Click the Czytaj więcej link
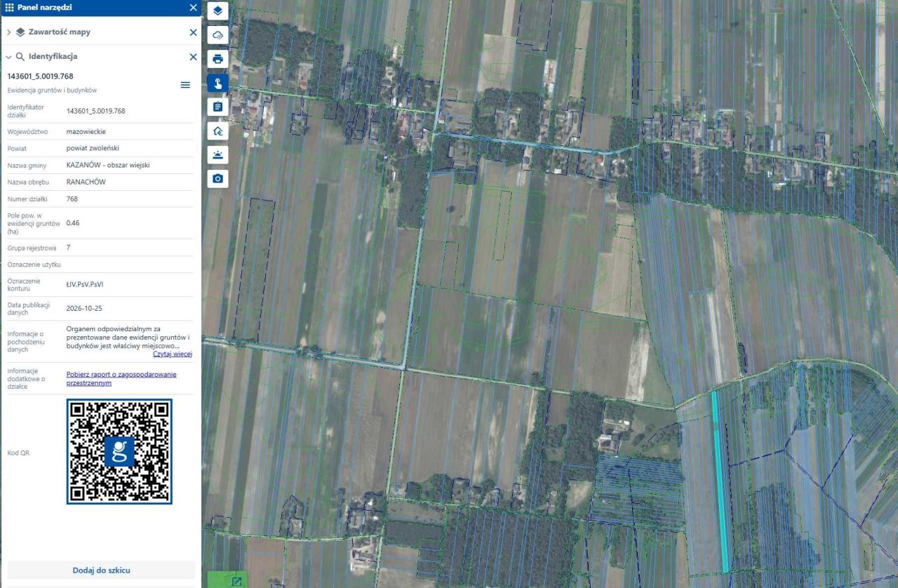The width and height of the screenshot is (898, 588). point(173,354)
